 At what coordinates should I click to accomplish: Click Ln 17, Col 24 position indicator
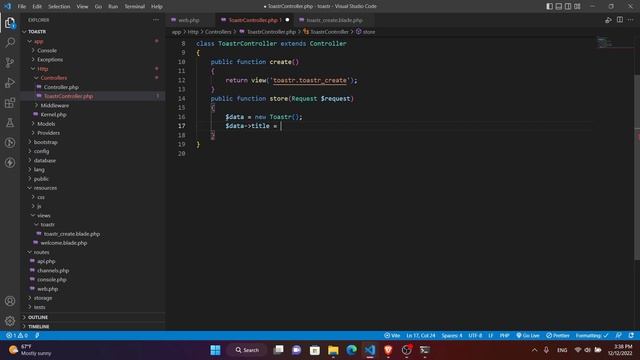tap(421, 336)
